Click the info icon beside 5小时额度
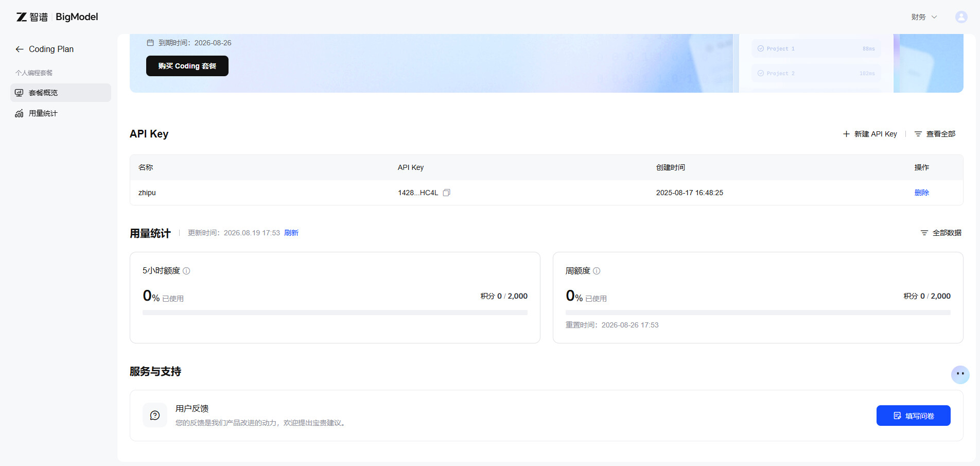Image resolution: width=980 pixels, height=466 pixels. tap(186, 271)
